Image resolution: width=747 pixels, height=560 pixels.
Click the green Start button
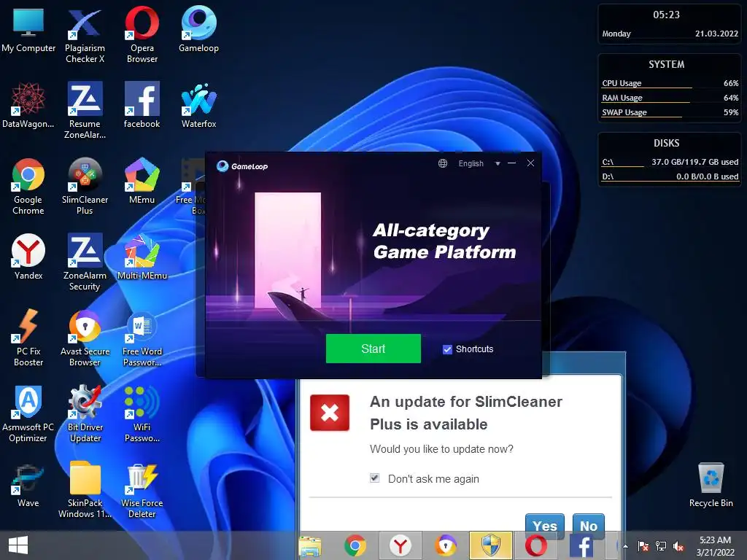[x=373, y=349]
